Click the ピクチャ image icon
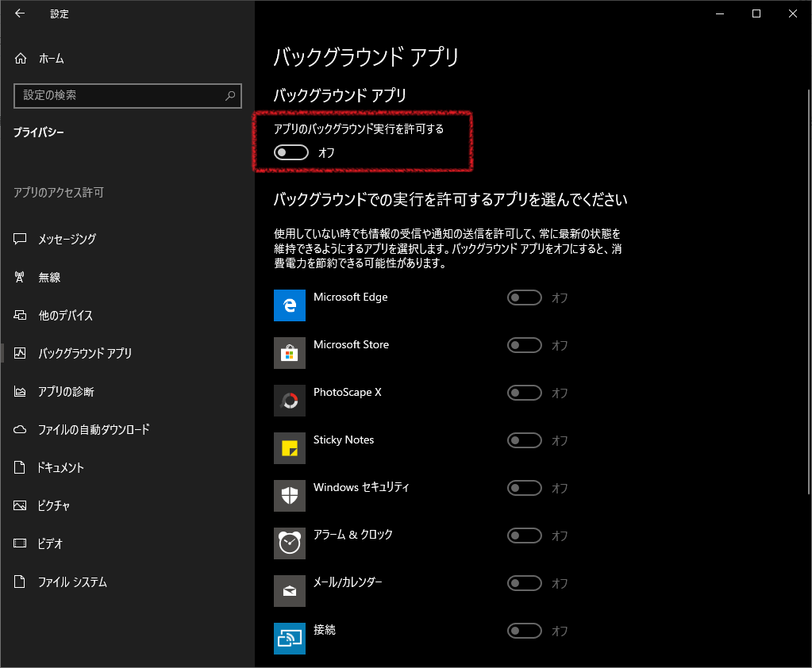The height and width of the screenshot is (668, 812). [x=20, y=505]
